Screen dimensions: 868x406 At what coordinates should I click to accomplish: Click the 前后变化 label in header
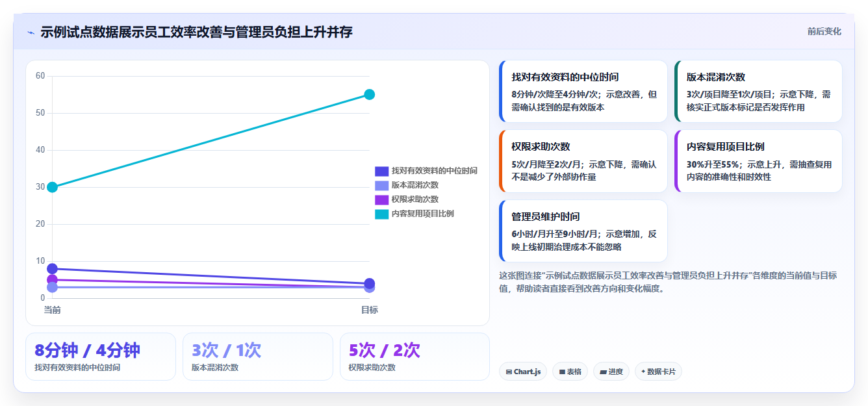tap(824, 31)
